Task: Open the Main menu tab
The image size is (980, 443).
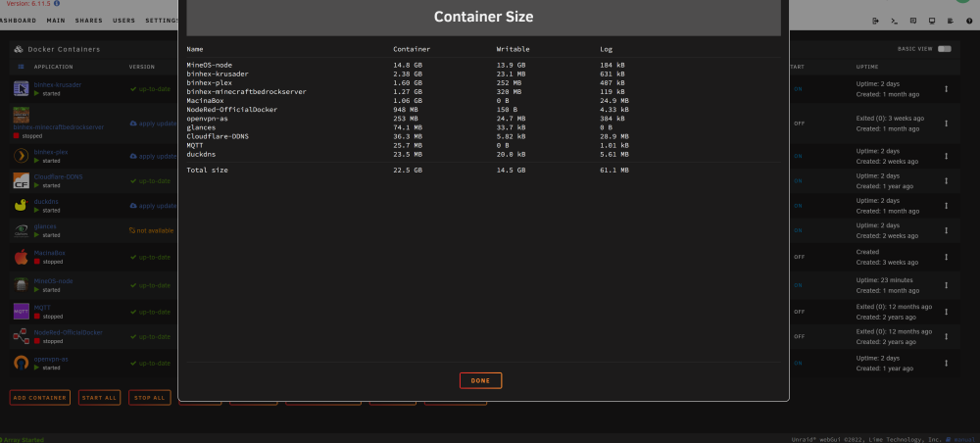Action: (56, 21)
